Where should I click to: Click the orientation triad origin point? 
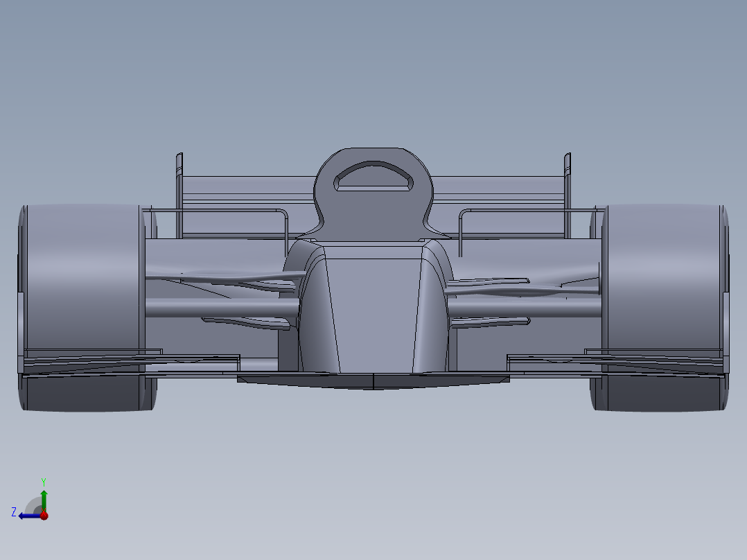tap(44, 516)
